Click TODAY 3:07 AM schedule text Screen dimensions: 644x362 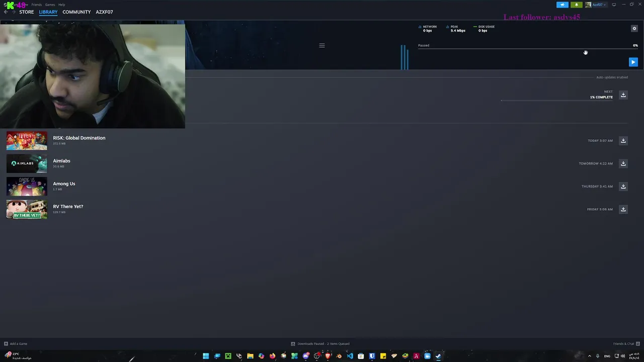click(600, 141)
